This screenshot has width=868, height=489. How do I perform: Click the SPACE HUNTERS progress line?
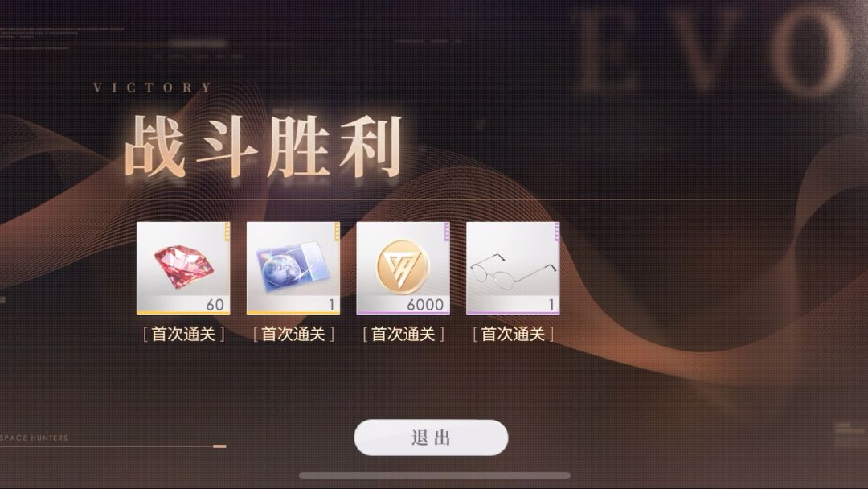(x=113, y=446)
